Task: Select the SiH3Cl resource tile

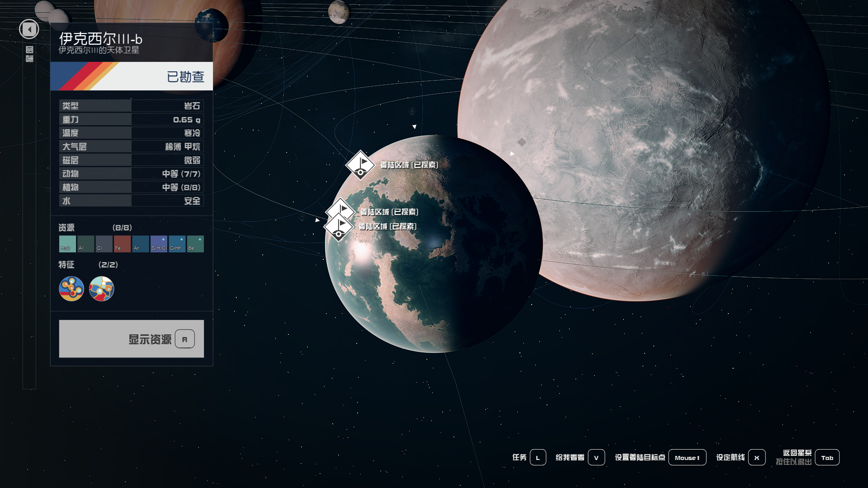Action: point(159,244)
